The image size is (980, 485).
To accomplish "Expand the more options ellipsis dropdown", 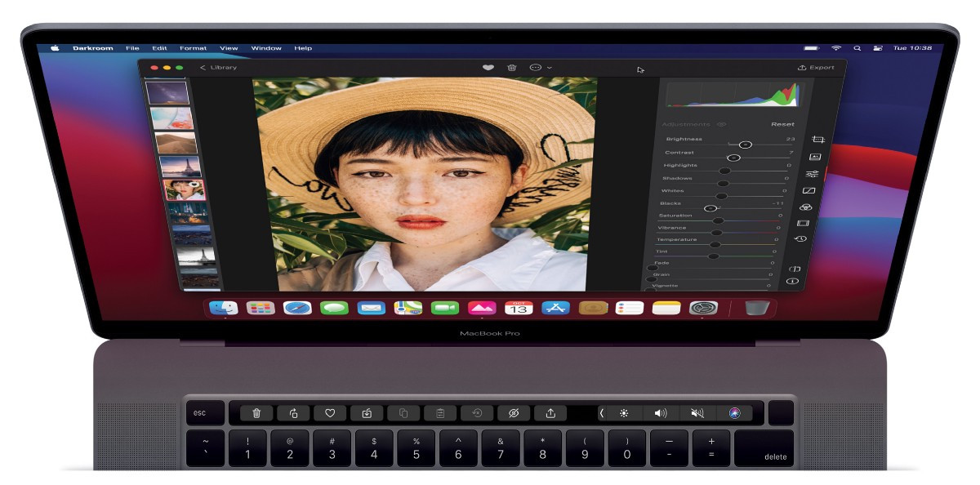I will pyautogui.click(x=541, y=68).
